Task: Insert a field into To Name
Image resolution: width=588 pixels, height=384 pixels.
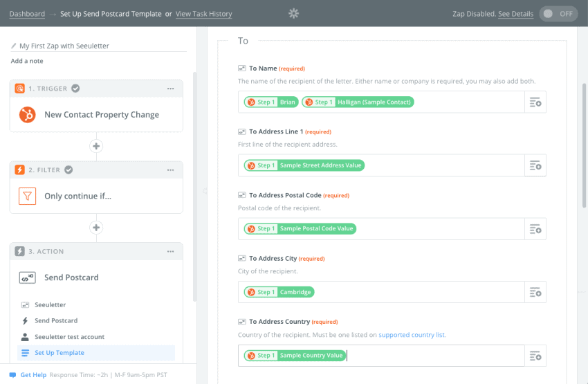Action: tap(535, 102)
